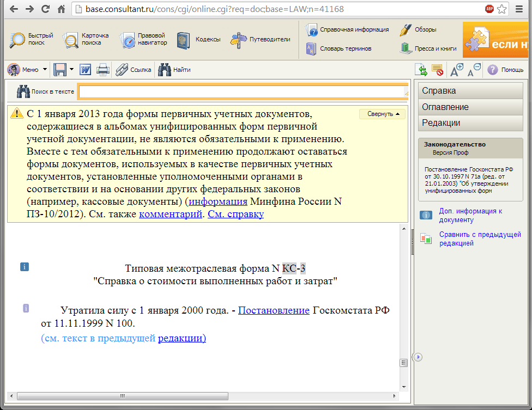Increase font size with A+ icon
This screenshot has width=532, height=410.
[456, 70]
